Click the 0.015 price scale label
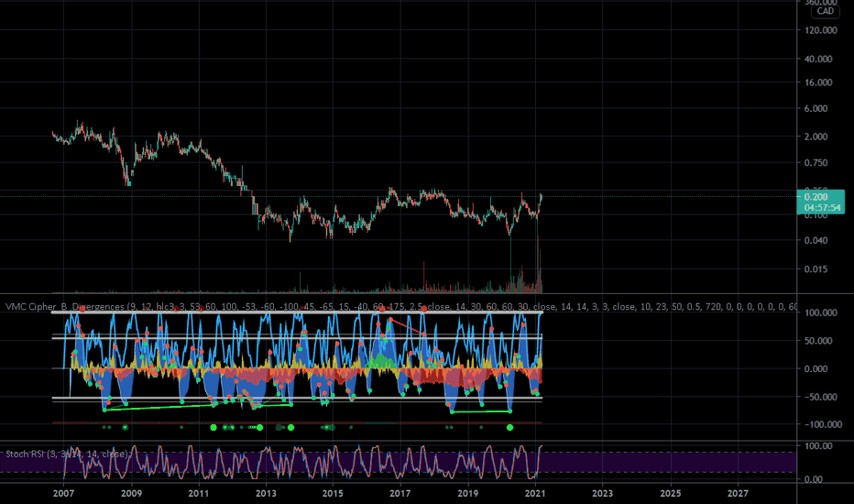This screenshot has width=854, height=504. tap(816, 269)
